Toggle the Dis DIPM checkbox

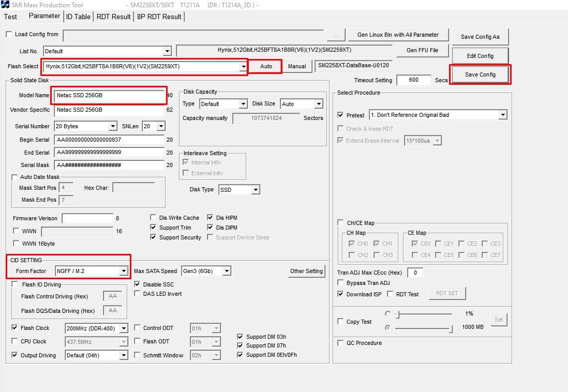[x=210, y=227]
